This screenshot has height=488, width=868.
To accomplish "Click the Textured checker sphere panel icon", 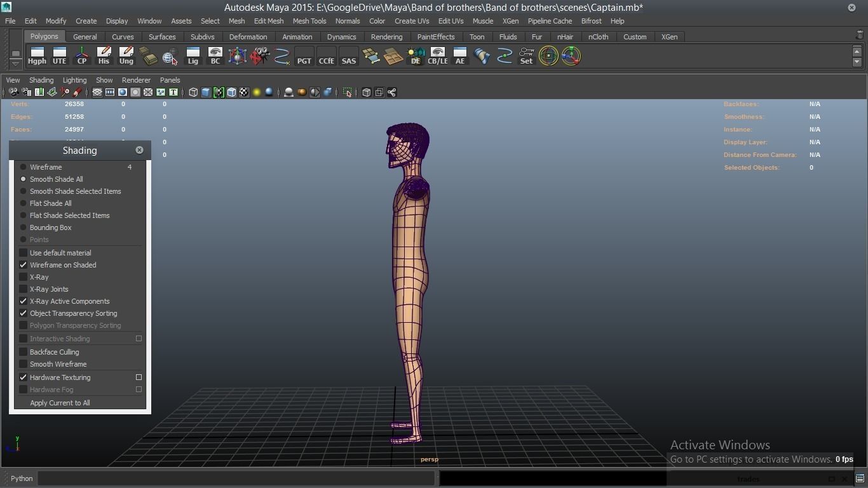I will [244, 92].
